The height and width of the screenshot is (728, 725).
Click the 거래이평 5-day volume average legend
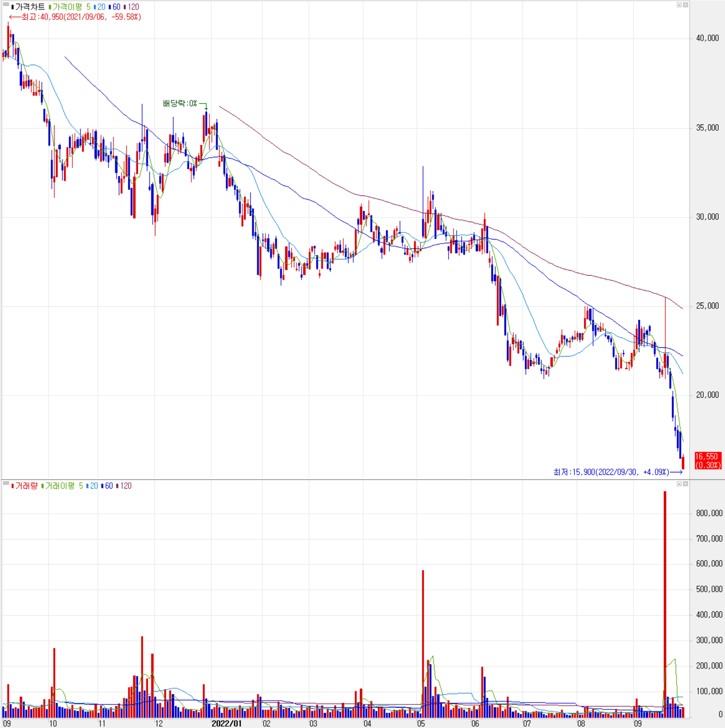[62, 486]
